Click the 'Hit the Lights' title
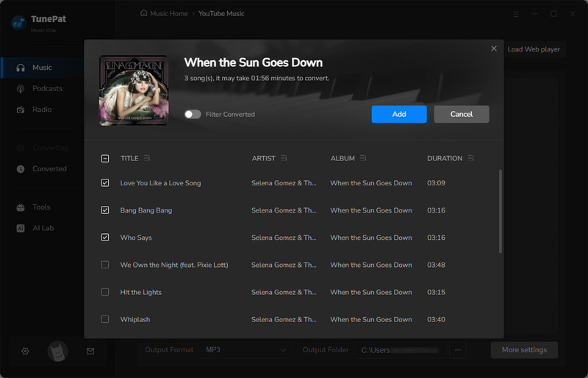588x378 pixels. (140, 293)
